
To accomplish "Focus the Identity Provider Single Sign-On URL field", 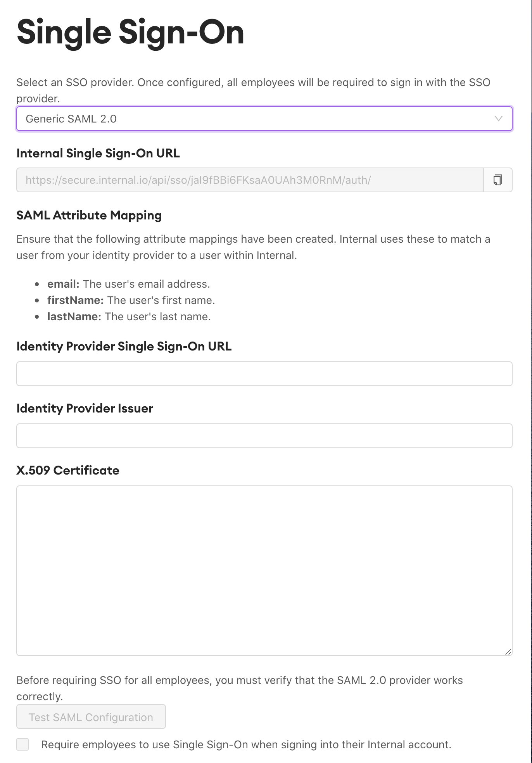I will 264,374.
